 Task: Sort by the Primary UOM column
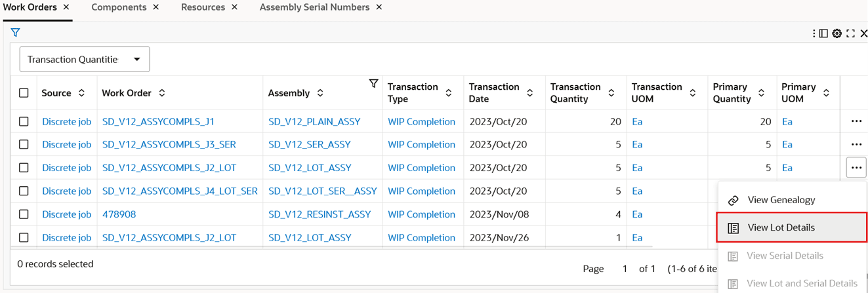(827, 93)
